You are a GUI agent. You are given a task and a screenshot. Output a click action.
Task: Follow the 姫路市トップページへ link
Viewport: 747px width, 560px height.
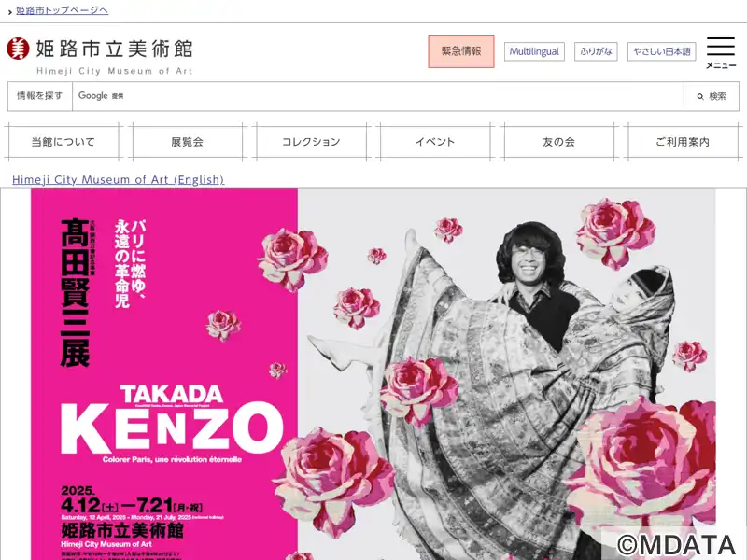[x=63, y=10]
